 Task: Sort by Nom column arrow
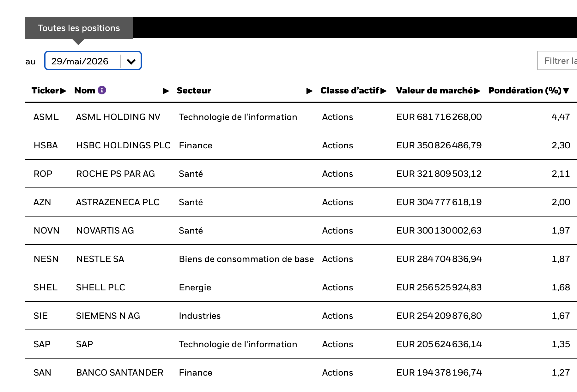coord(166,91)
